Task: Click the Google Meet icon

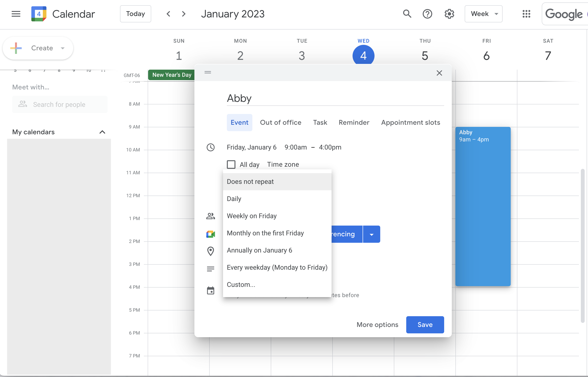Action: (210, 234)
